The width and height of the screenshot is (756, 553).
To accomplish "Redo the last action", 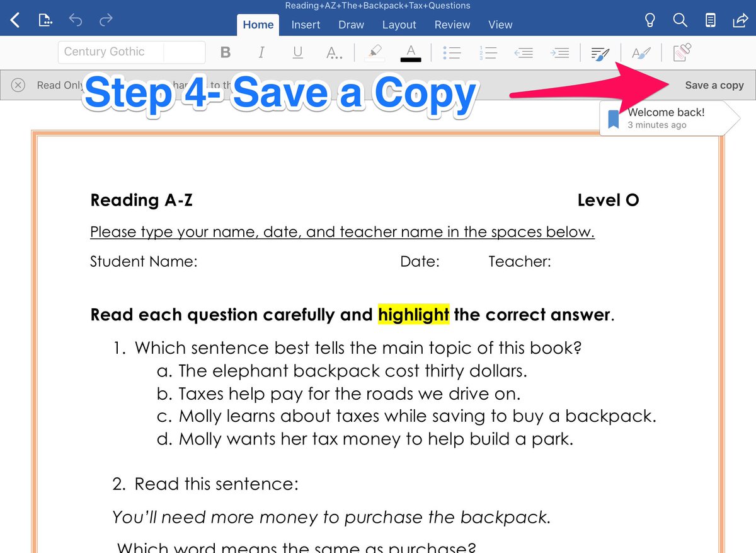I will click(106, 21).
